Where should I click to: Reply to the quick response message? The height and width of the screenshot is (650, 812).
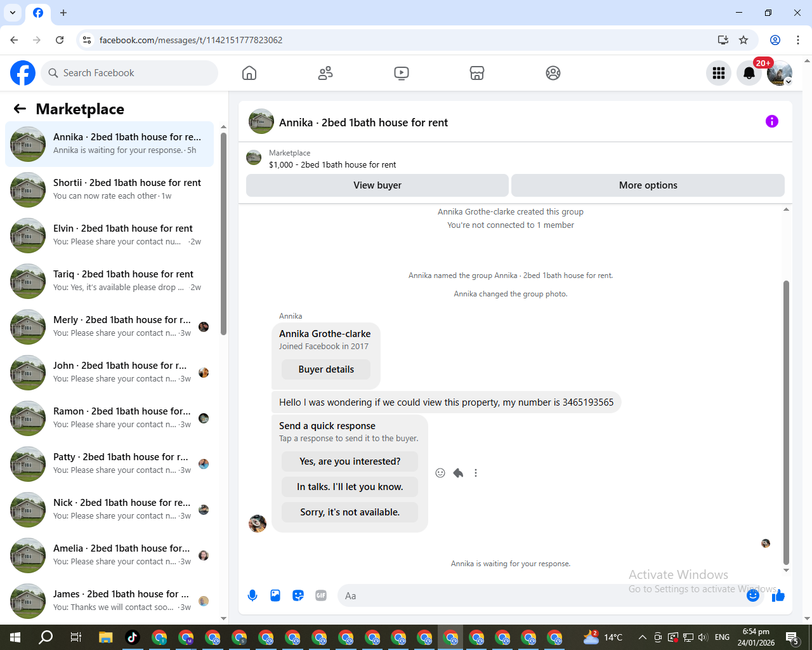point(458,473)
